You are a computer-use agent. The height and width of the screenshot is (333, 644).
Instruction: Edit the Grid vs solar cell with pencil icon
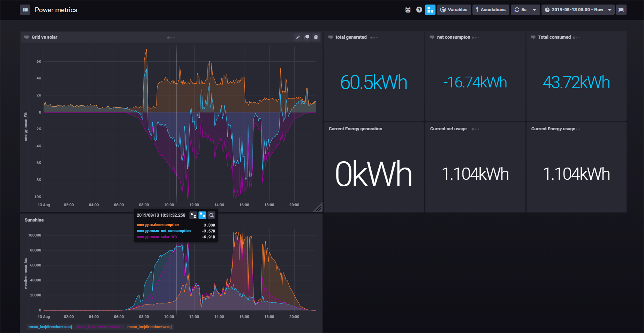click(x=298, y=37)
